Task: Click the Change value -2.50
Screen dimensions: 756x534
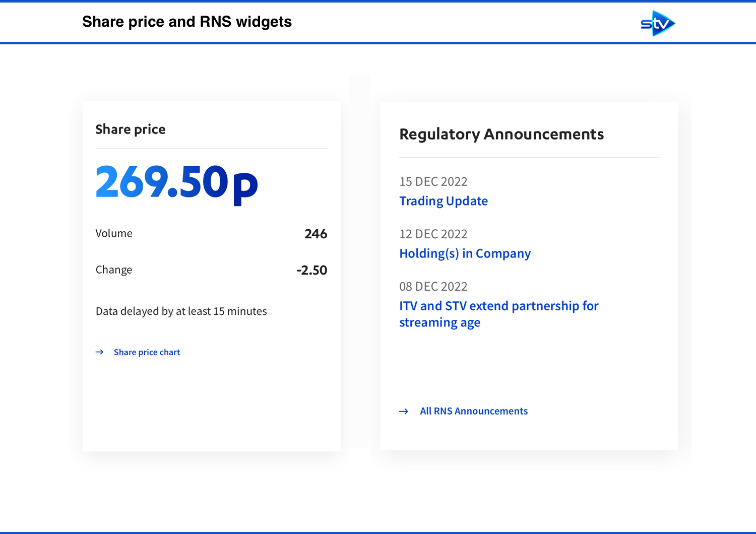Action: [x=311, y=270]
